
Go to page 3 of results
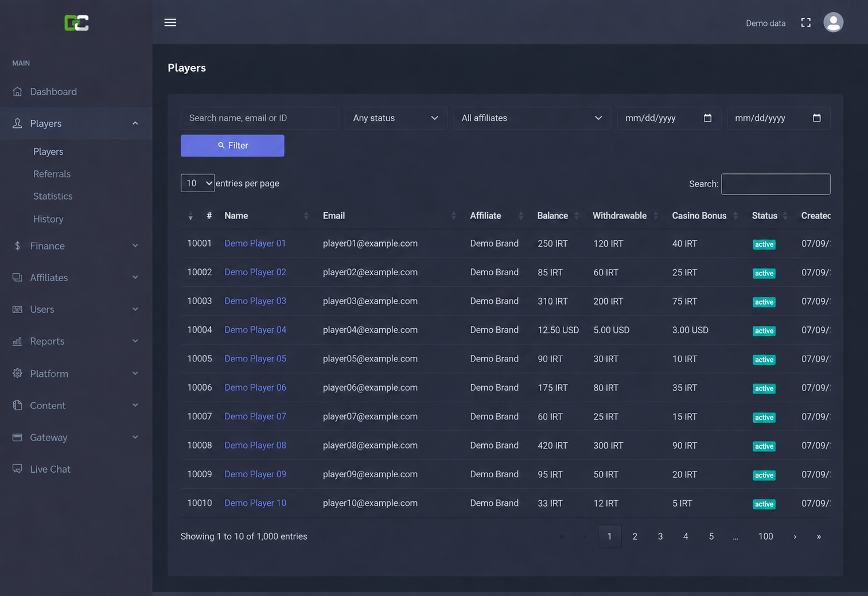click(660, 536)
